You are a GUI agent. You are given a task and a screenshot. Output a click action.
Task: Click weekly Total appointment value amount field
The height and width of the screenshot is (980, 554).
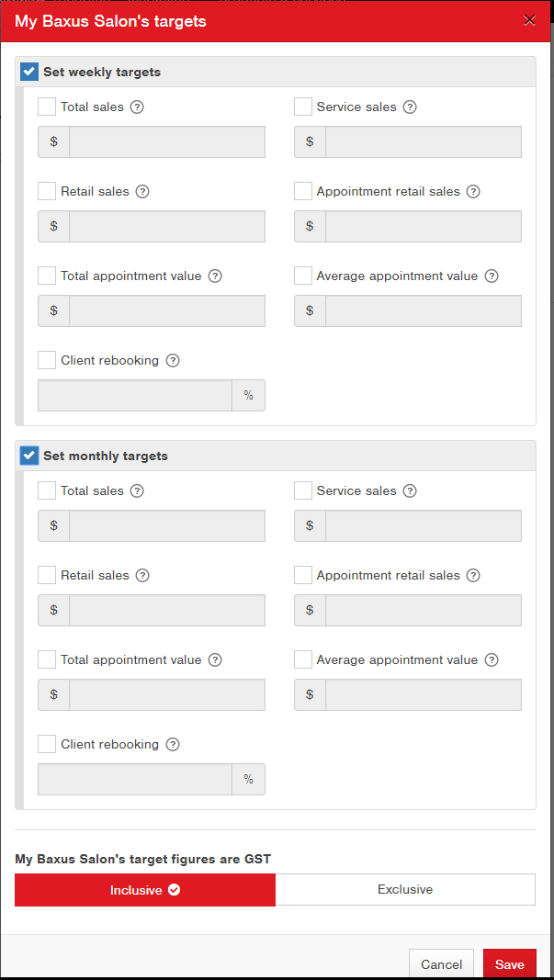coord(167,310)
